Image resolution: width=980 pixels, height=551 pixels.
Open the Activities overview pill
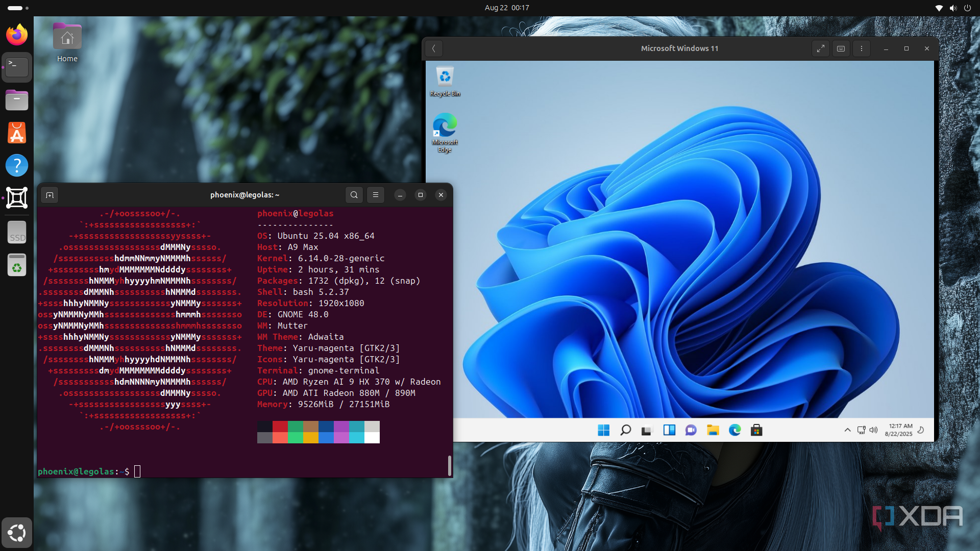click(18, 8)
